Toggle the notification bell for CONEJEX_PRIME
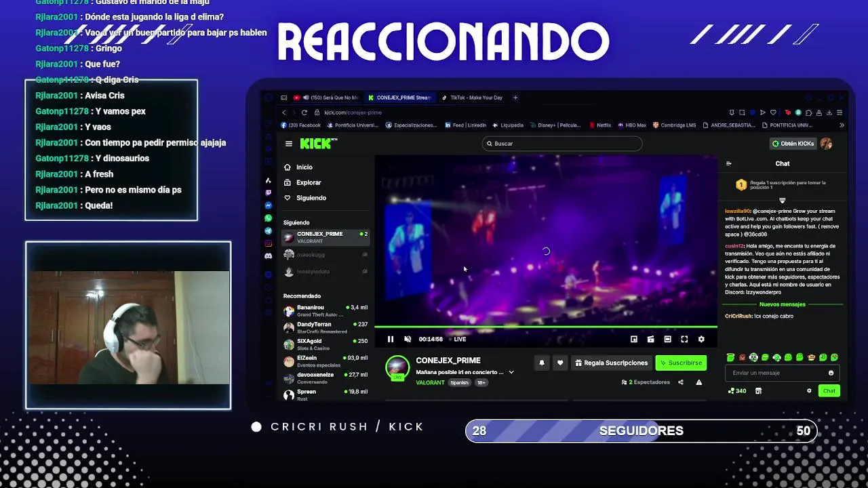The height and width of the screenshot is (488, 868). pos(542,363)
